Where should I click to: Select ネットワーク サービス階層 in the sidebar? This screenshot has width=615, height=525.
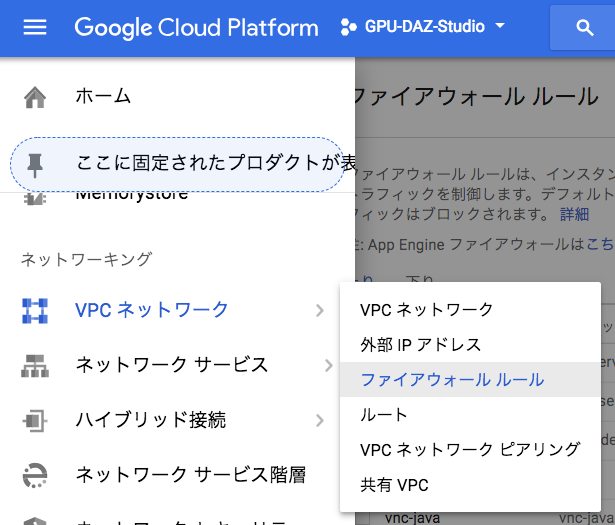(191, 474)
